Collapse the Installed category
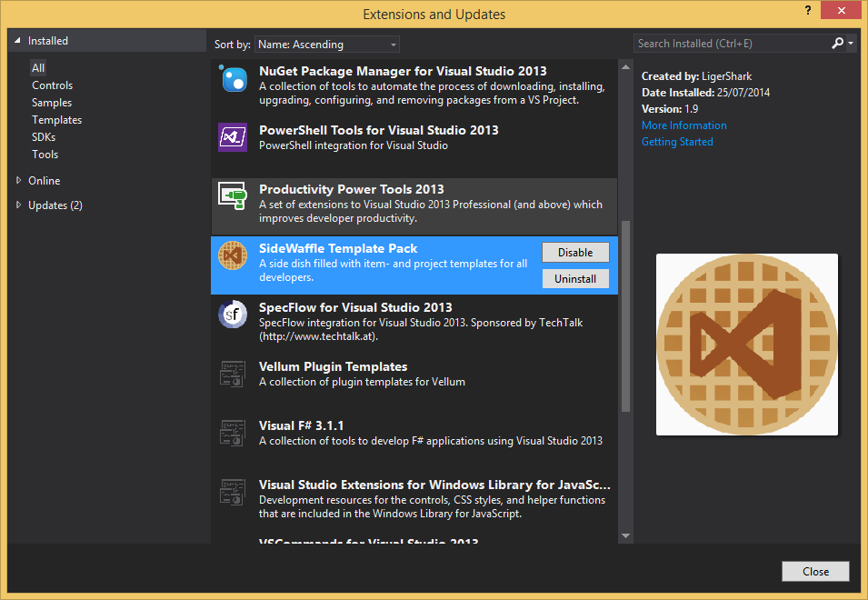 pos(17,40)
